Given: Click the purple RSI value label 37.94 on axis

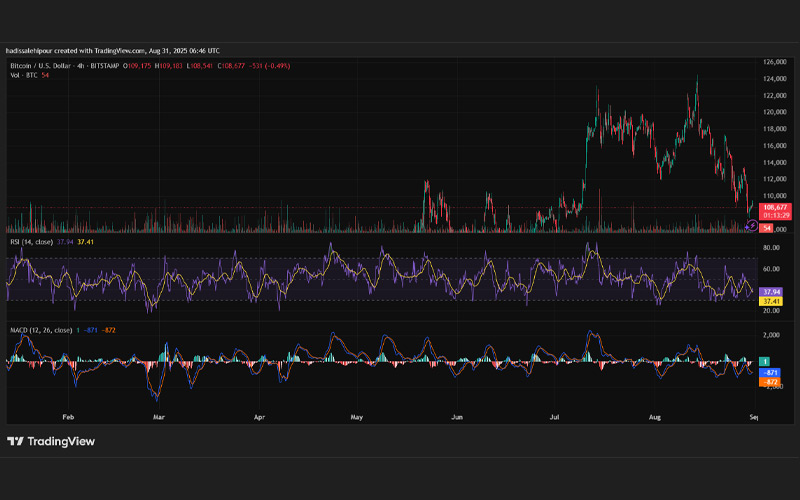Looking at the screenshot, I should pos(771,292).
